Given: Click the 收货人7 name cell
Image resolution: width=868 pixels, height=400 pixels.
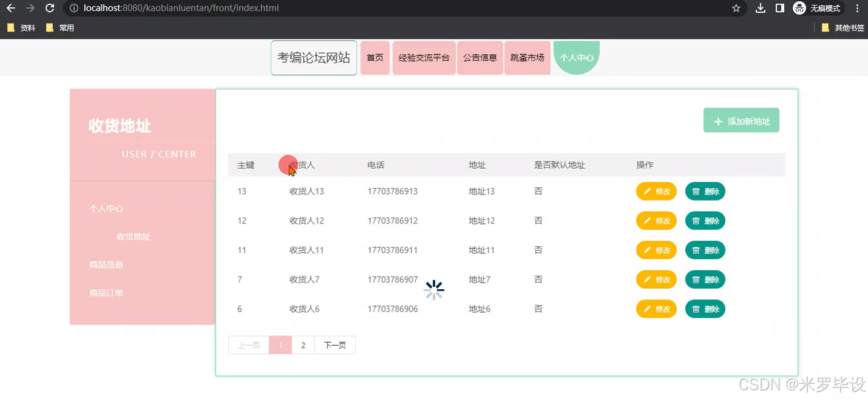Looking at the screenshot, I should [304, 280].
